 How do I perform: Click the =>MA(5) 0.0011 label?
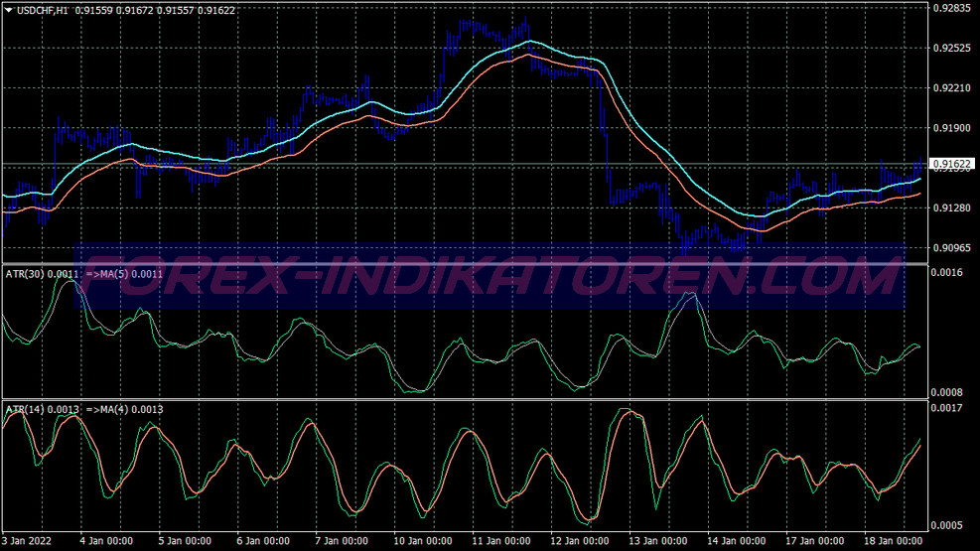pyautogui.click(x=124, y=274)
